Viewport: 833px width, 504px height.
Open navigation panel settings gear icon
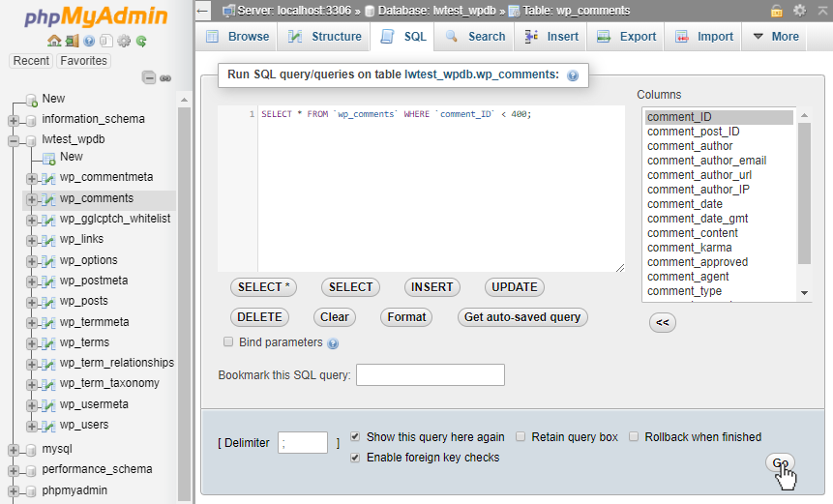coord(124,41)
